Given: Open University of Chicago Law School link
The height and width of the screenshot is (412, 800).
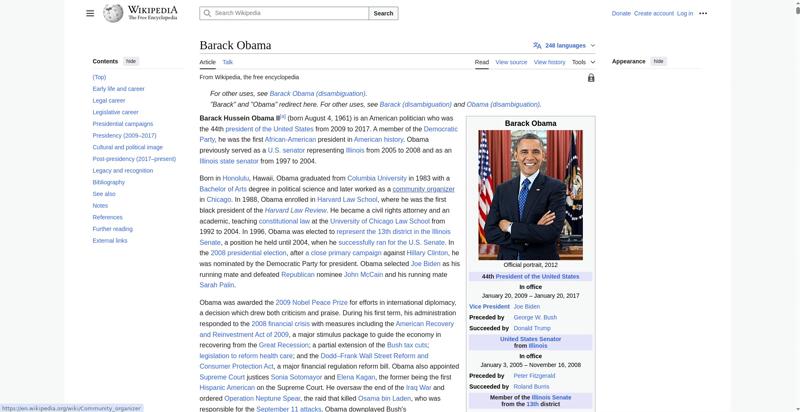Looking at the screenshot, I should coord(380,221).
